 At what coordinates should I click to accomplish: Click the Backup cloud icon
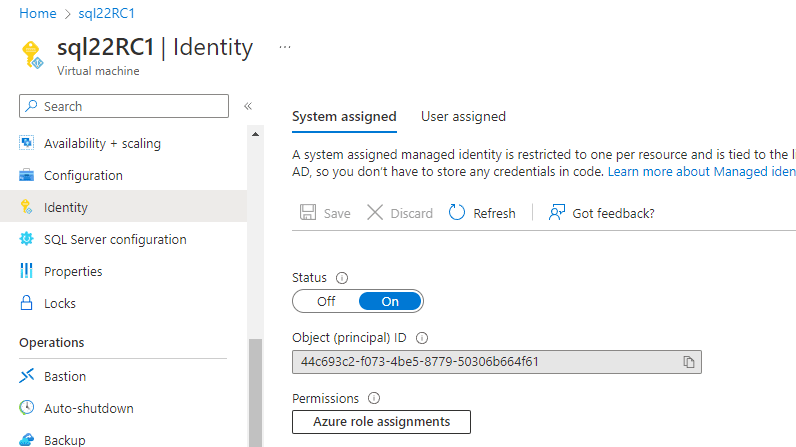coord(26,439)
